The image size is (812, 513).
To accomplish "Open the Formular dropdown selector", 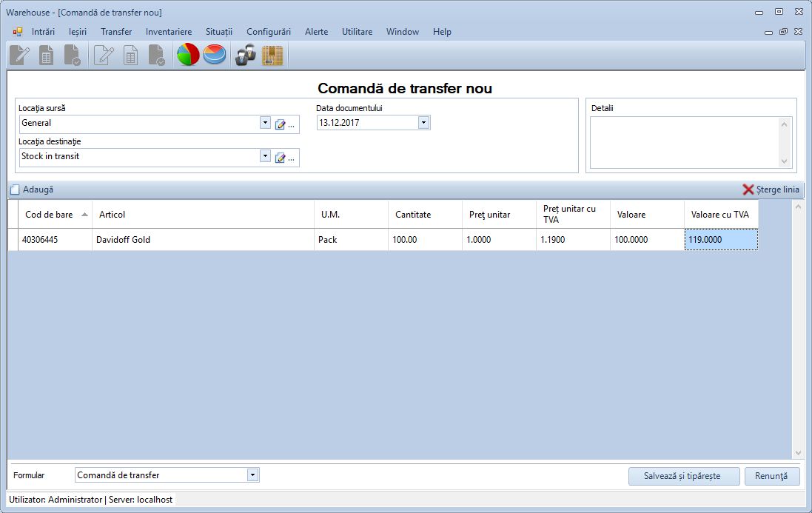I will pyautogui.click(x=253, y=475).
